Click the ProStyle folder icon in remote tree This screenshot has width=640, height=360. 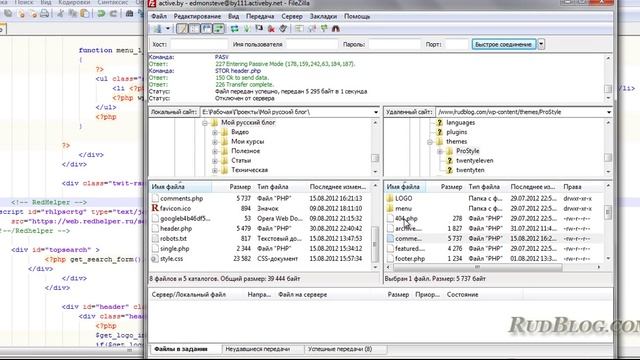tap(449, 151)
